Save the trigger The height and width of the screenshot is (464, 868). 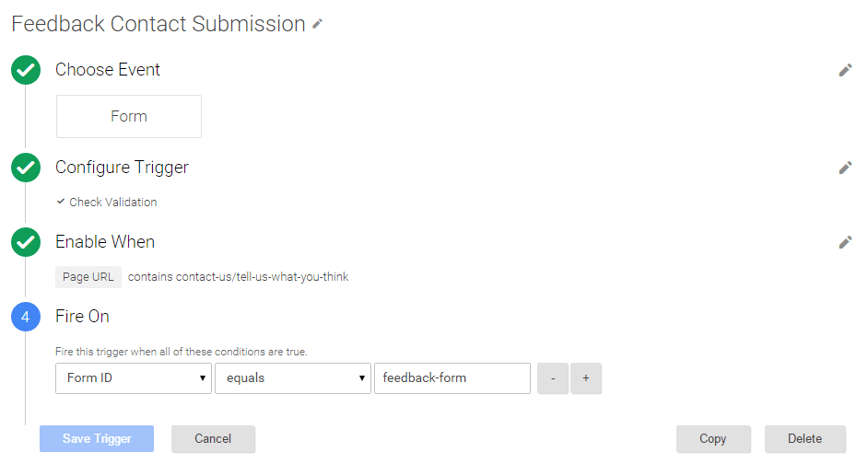pos(97,438)
